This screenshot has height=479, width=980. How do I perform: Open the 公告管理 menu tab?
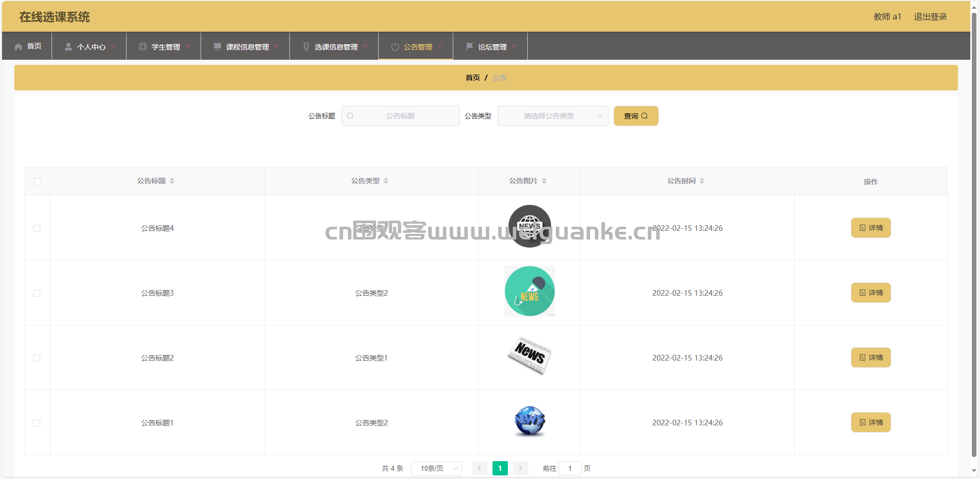pos(417,46)
